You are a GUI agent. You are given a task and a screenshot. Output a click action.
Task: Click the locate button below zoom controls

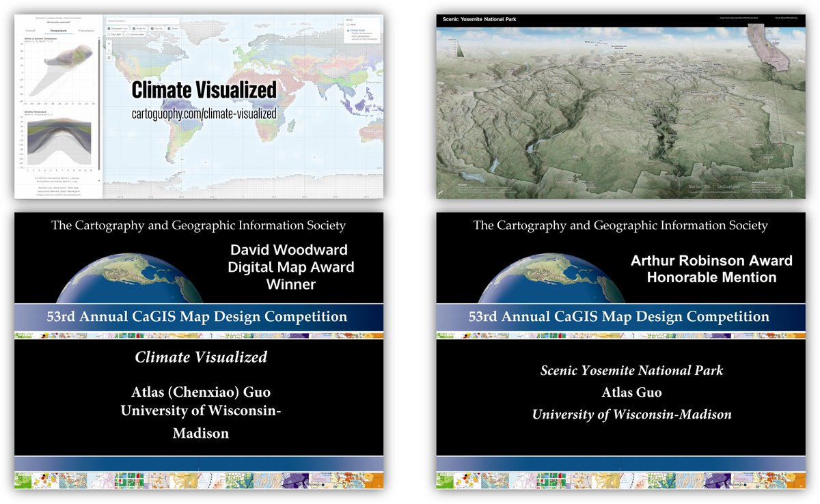point(109,58)
